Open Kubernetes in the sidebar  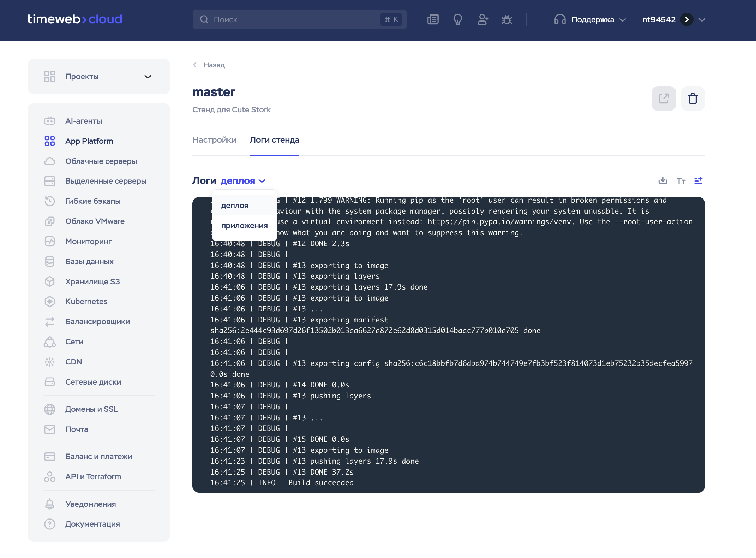(x=86, y=302)
